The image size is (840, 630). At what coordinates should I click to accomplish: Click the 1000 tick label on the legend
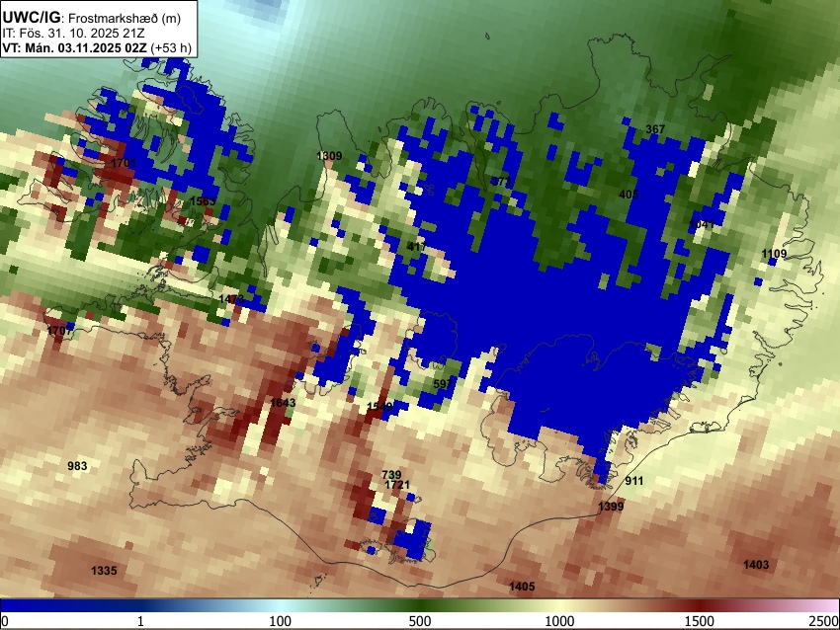coord(559,621)
